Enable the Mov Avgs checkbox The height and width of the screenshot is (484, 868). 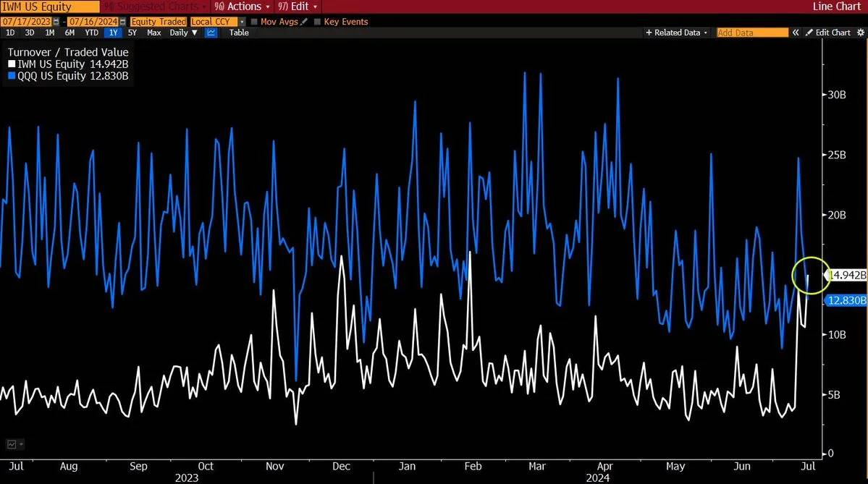coord(254,22)
